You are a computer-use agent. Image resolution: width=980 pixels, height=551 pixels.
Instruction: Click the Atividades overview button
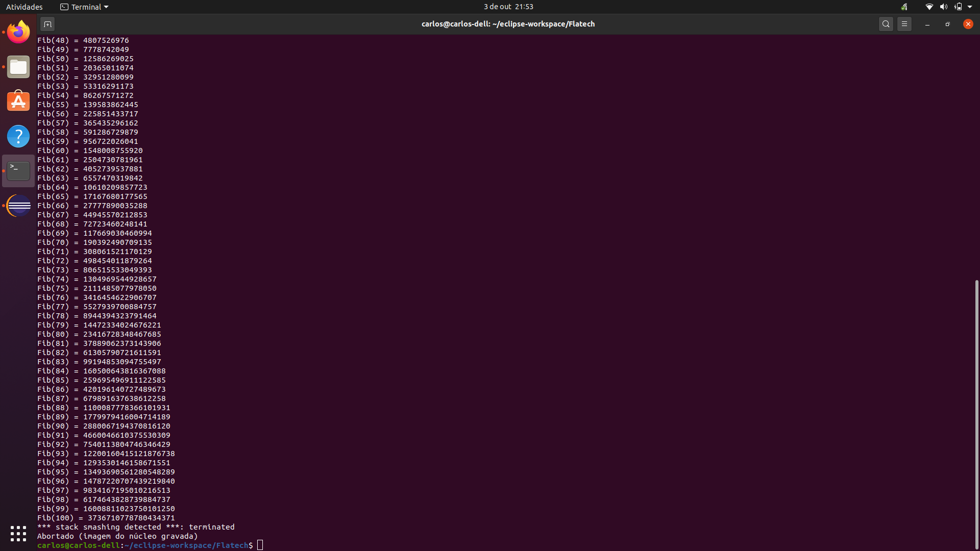pyautogui.click(x=24, y=7)
